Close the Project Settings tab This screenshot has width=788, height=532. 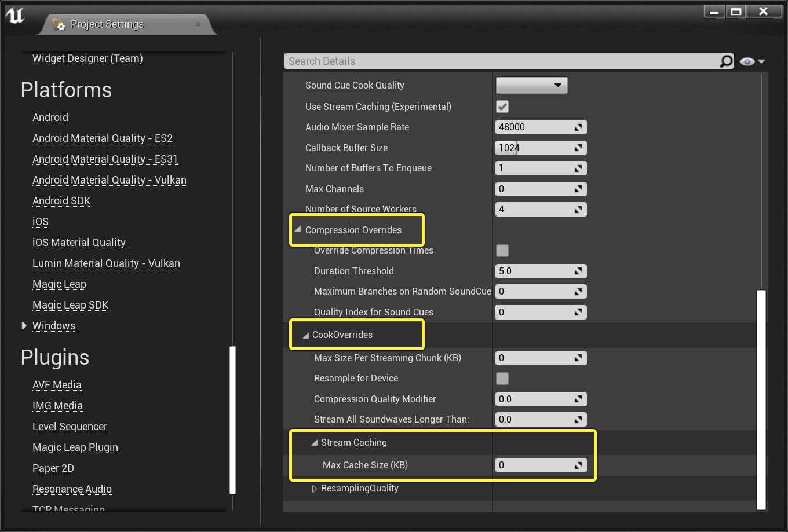pos(198,24)
